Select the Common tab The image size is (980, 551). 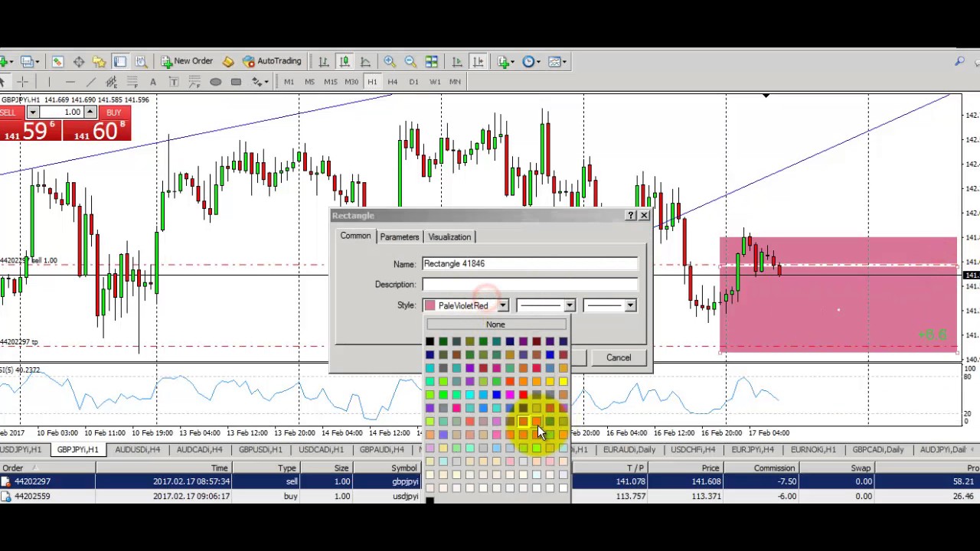355,236
